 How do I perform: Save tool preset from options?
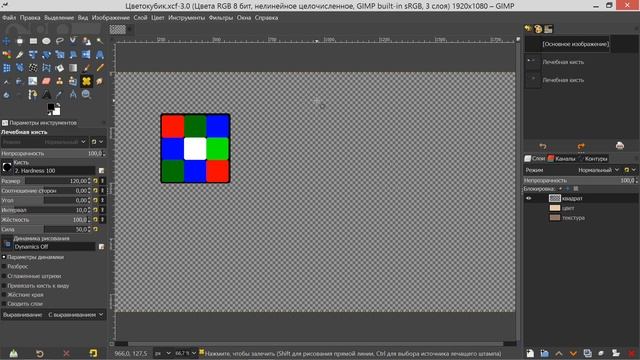pos(13,353)
